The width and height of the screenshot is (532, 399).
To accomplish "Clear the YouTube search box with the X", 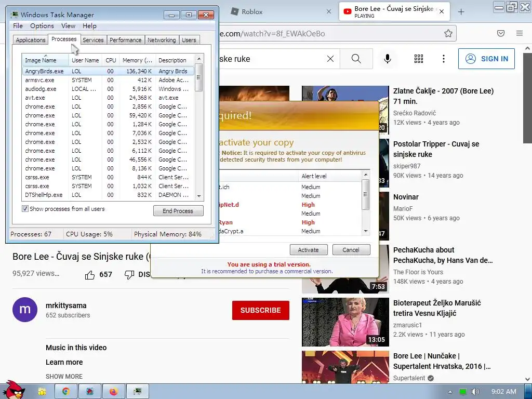I will click(x=330, y=59).
